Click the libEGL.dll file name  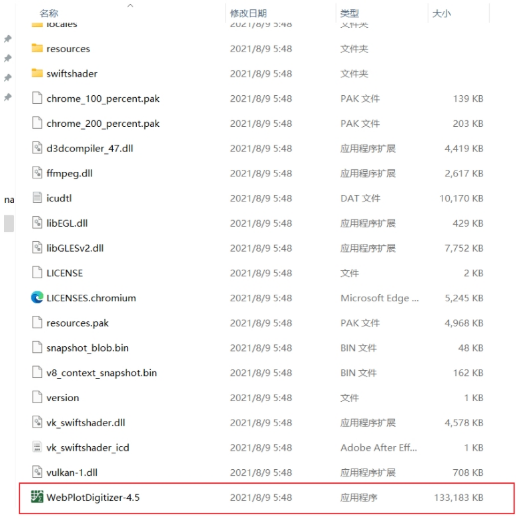click(67, 223)
